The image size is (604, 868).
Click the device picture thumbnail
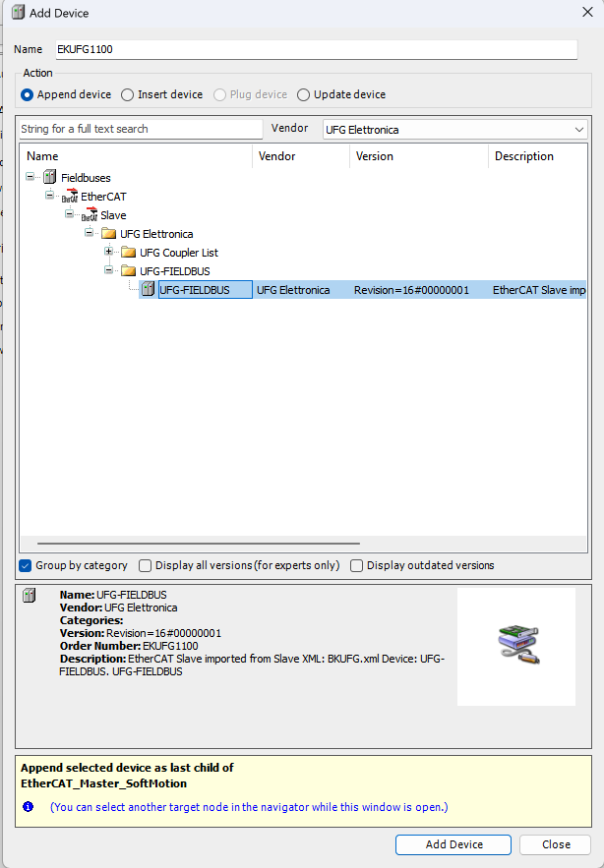(517, 646)
